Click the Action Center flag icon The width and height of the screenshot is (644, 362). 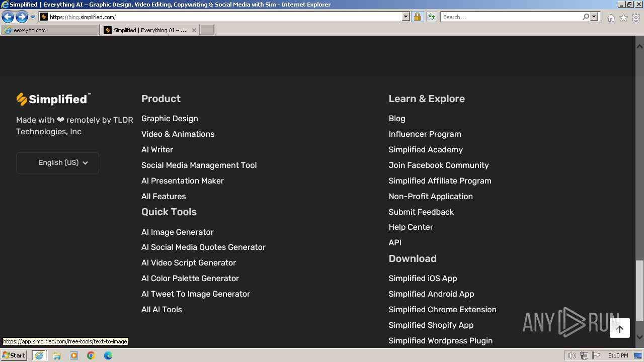click(596, 355)
